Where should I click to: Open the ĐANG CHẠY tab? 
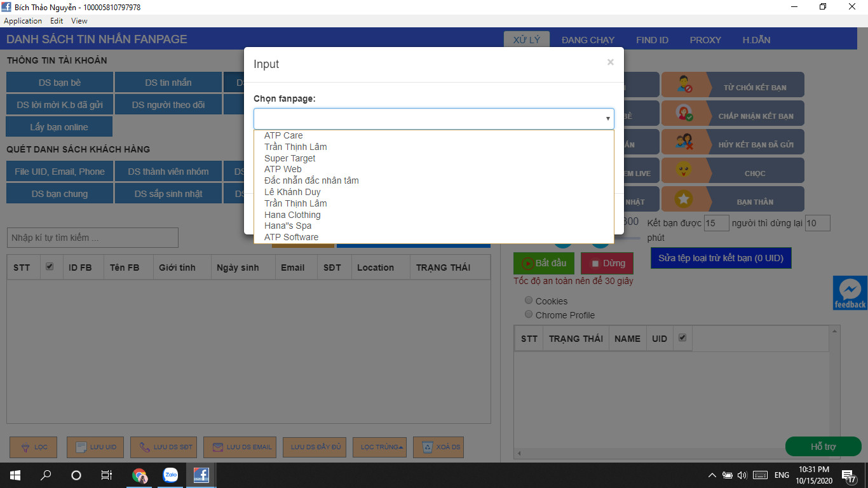(x=588, y=39)
